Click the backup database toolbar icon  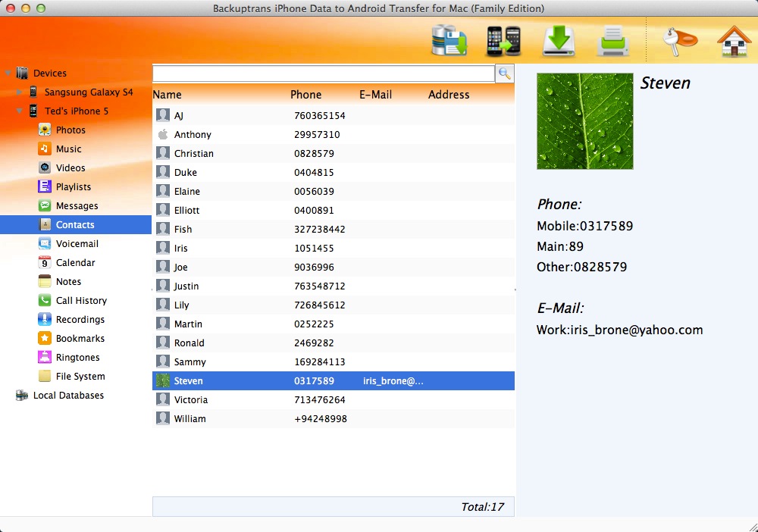click(x=449, y=41)
